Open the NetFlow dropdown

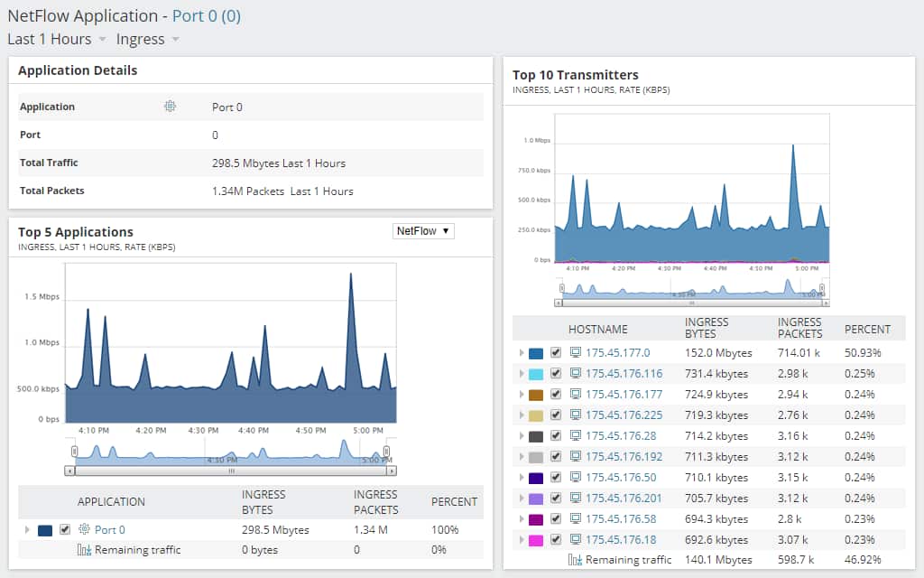point(422,230)
